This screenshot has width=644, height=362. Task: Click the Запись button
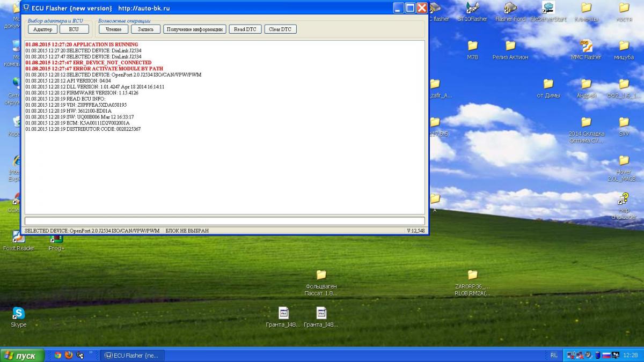145,29
